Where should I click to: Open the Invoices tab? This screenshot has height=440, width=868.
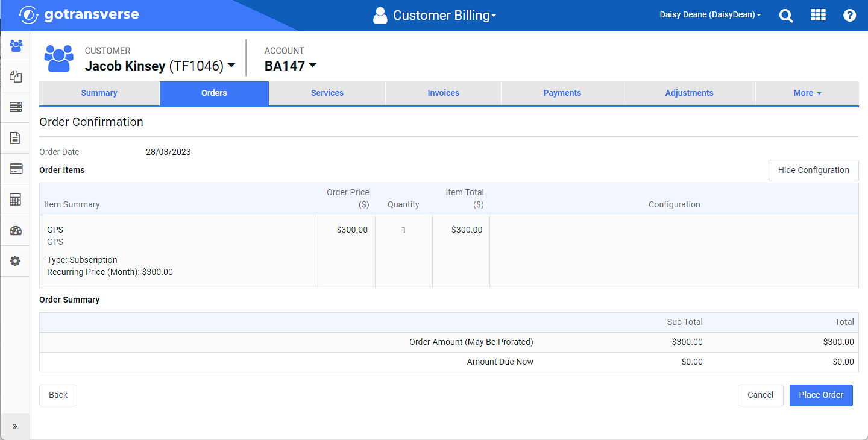(444, 93)
